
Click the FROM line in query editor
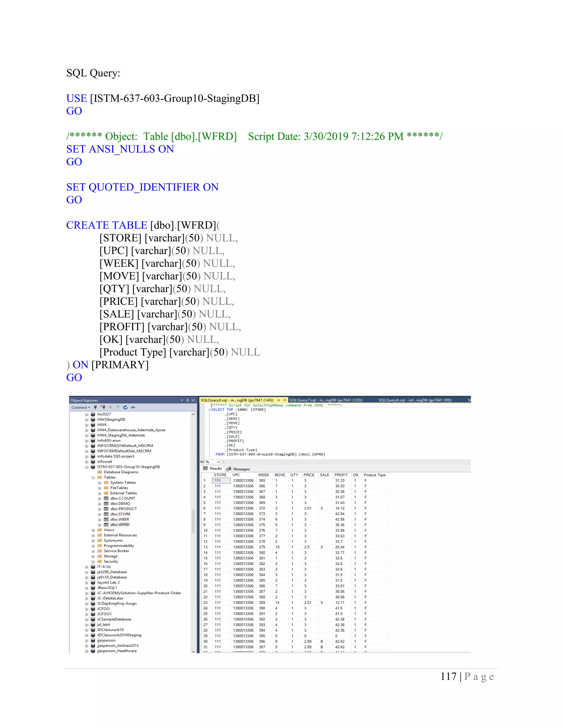pyautogui.click(x=270, y=454)
